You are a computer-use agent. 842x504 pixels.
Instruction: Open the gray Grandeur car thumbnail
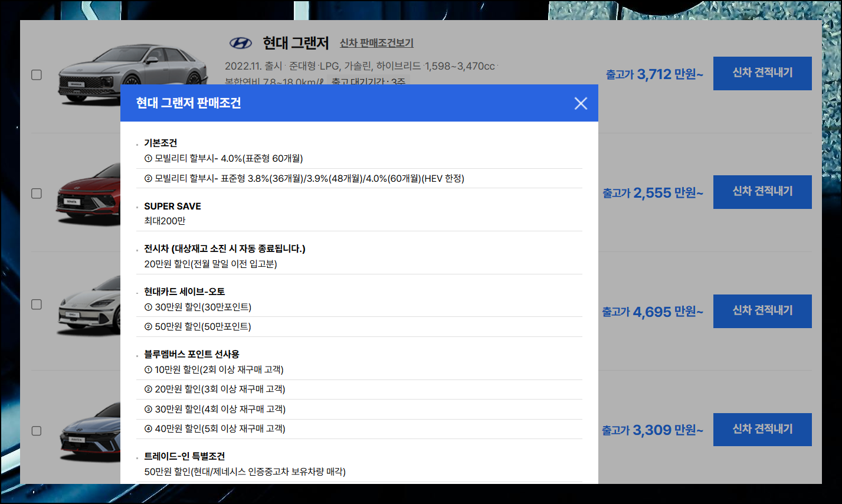point(133,74)
